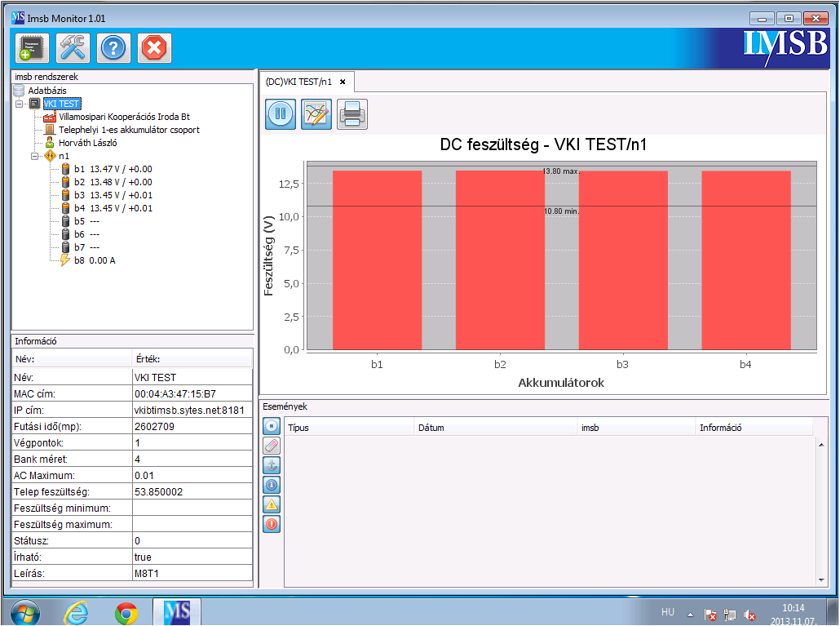Close the (DC)VKI TEST/n1 tab
Screen dimensions: 840x626
coord(343,82)
